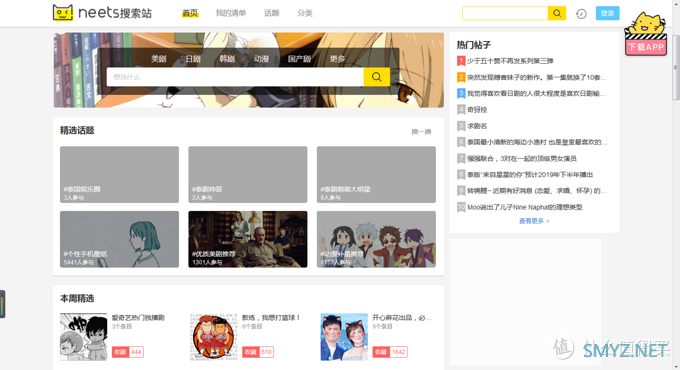Click the header search input field
Viewport: 680px width, 370px height.
pyautogui.click(x=505, y=13)
